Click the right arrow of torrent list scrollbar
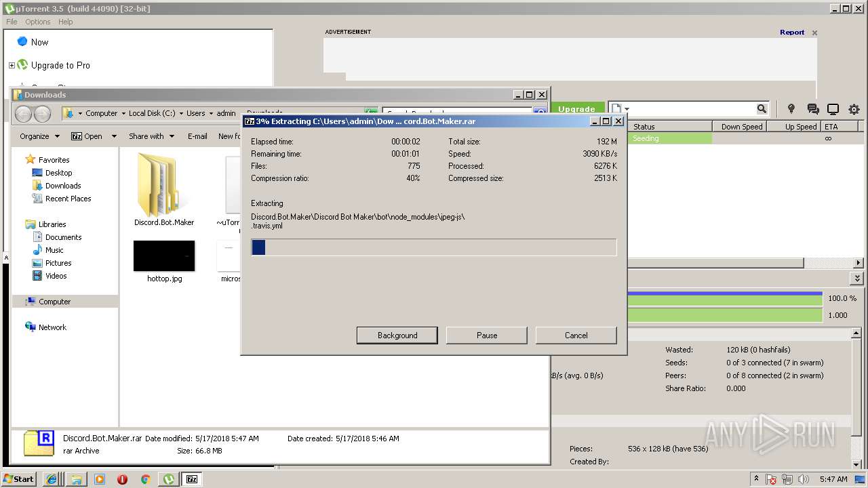Viewport: 868px width, 488px height. point(858,263)
